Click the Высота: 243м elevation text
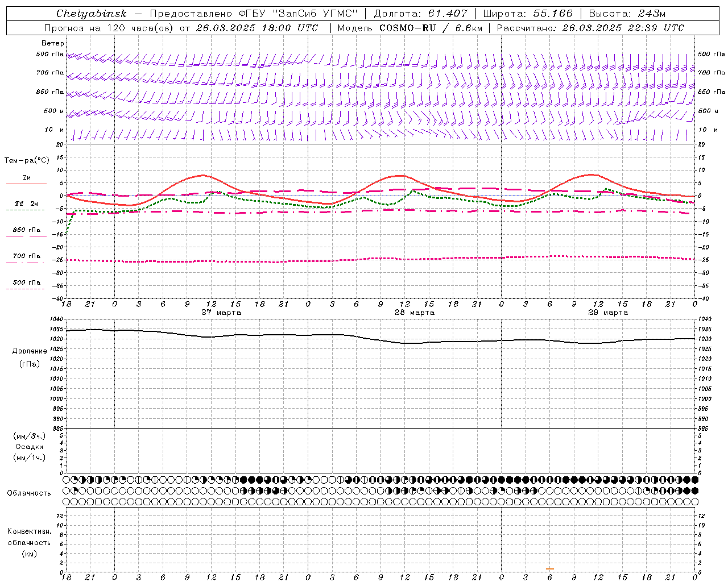Viewport: 728px width, 582px height. (627, 14)
